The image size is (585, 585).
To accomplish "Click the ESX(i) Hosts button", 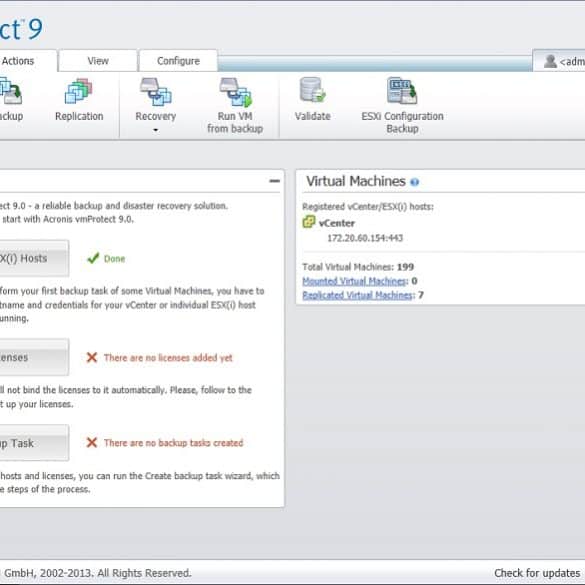I will pos(34,258).
